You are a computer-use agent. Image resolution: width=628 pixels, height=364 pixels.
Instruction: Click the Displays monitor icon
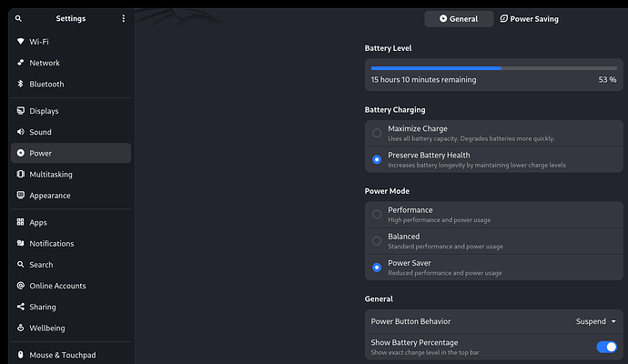[20, 111]
